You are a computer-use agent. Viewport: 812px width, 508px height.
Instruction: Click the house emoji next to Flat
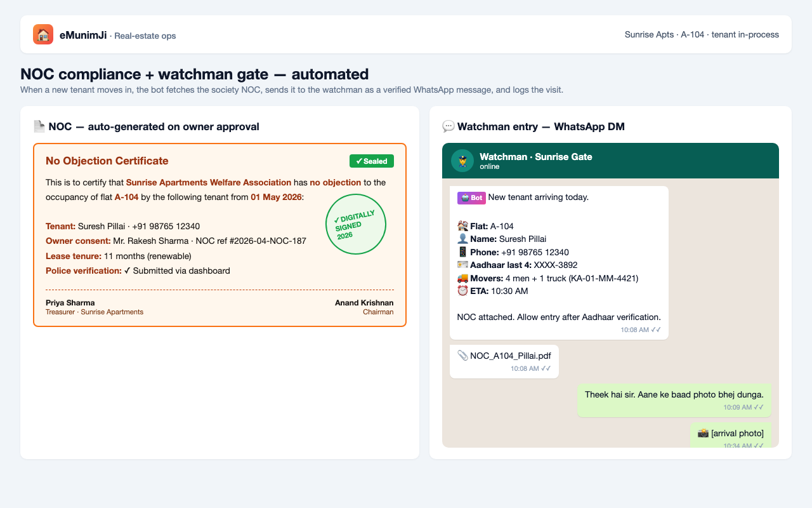tap(462, 226)
